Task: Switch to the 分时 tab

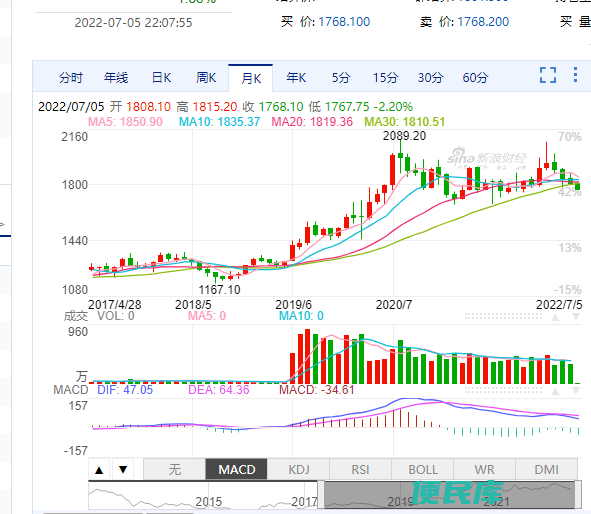Action: point(71,78)
